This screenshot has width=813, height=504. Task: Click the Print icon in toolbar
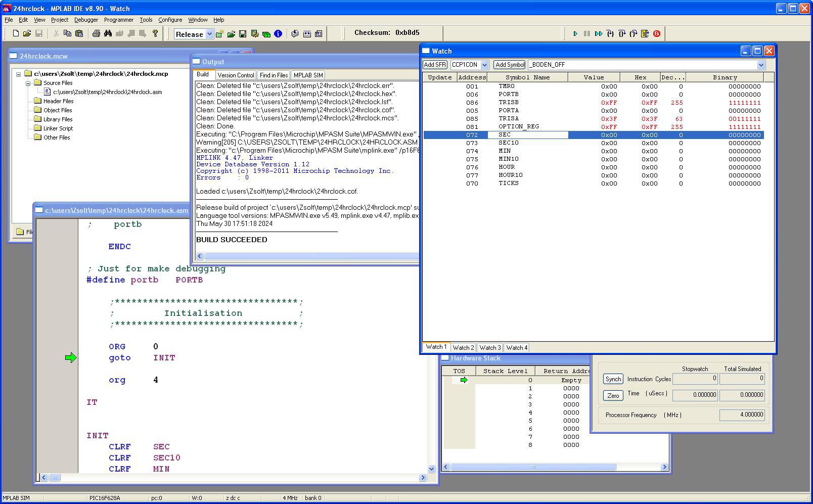pos(96,34)
